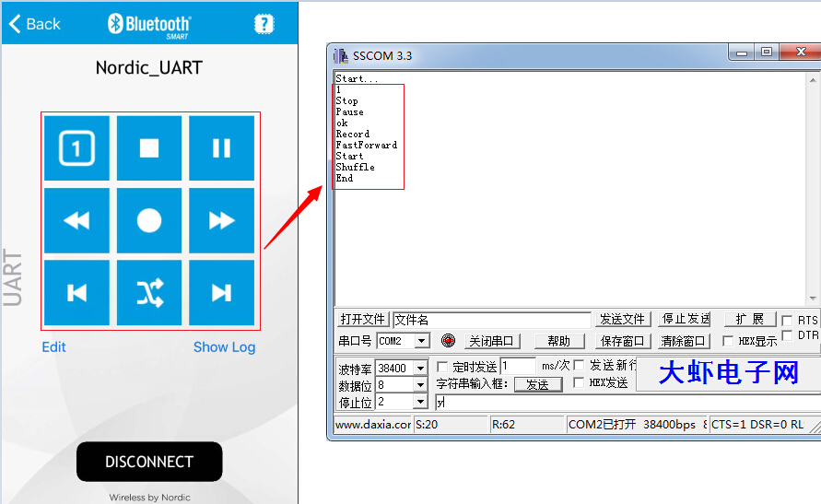Viewport: 821px width, 504px height.
Task: Click 发送文件 button
Action: tap(623, 319)
